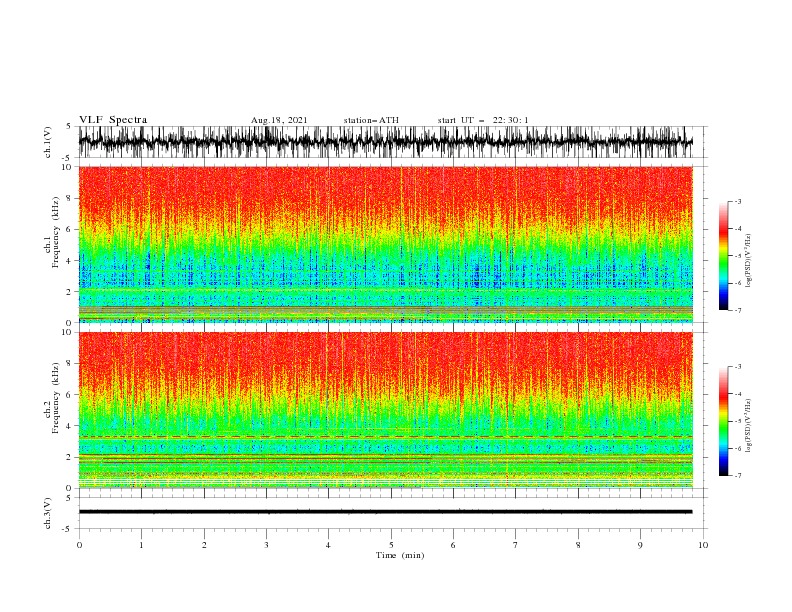Click the ch.3 flat waveform trace
This screenshot has height=612, width=792.
tap(385, 512)
